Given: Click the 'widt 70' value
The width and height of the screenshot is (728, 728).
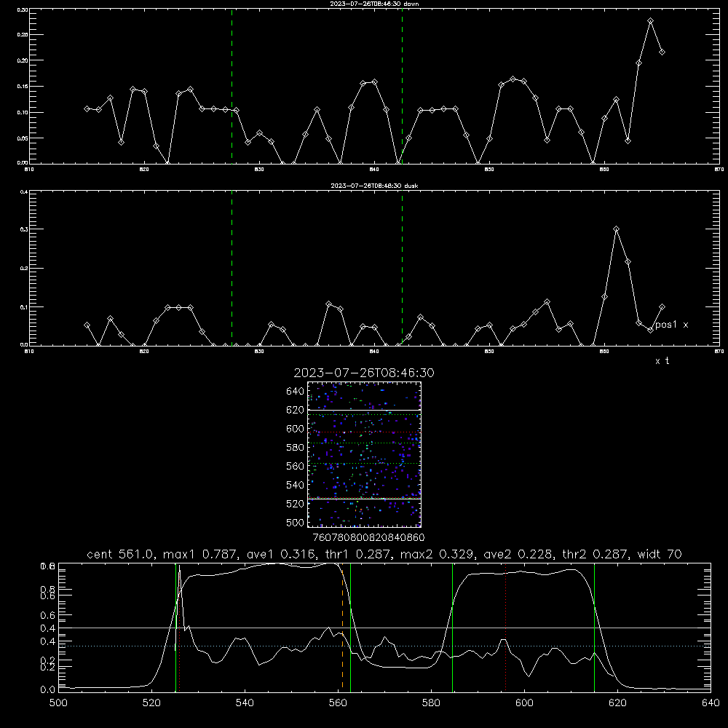Looking at the screenshot, I should [x=660, y=554].
